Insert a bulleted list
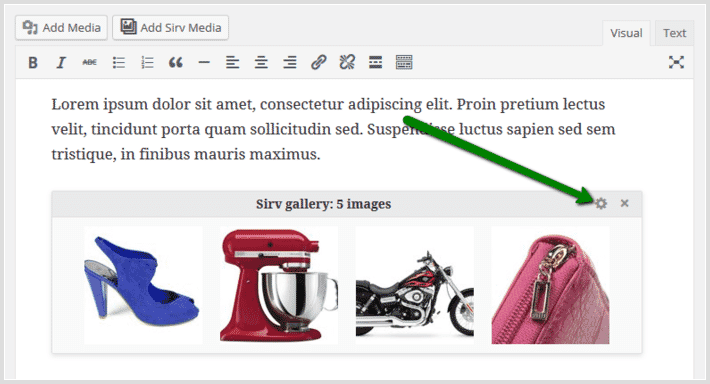The width and height of the screenshot is (710, 384). (x=119, y=62)
